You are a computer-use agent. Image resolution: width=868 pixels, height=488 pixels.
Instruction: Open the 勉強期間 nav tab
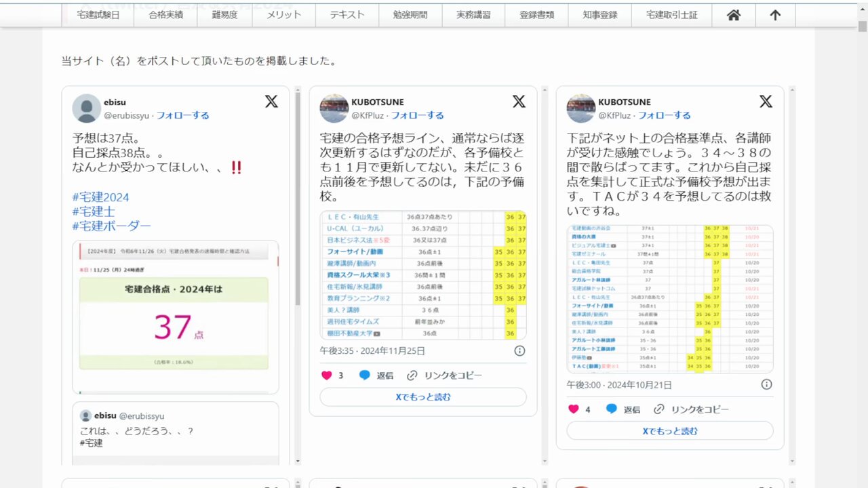[x=410, y=15]
